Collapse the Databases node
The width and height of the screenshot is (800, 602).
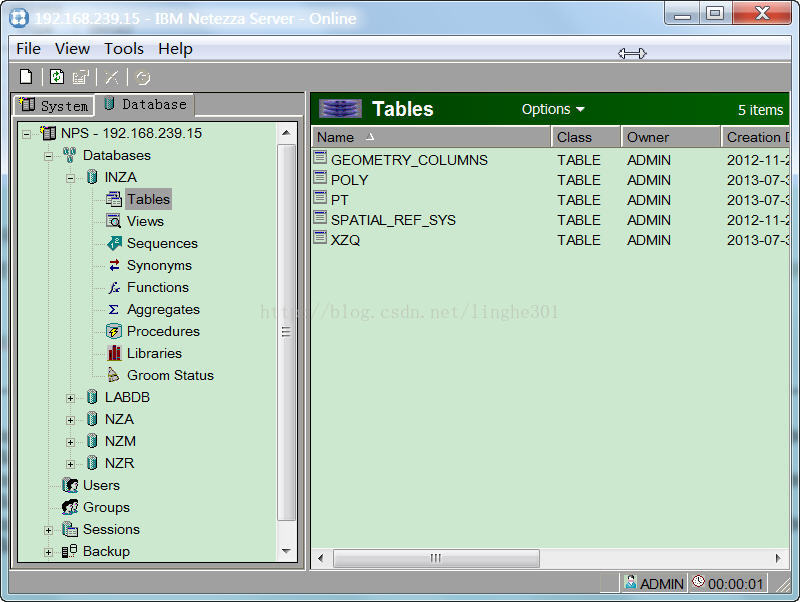[x=48, y=157]
